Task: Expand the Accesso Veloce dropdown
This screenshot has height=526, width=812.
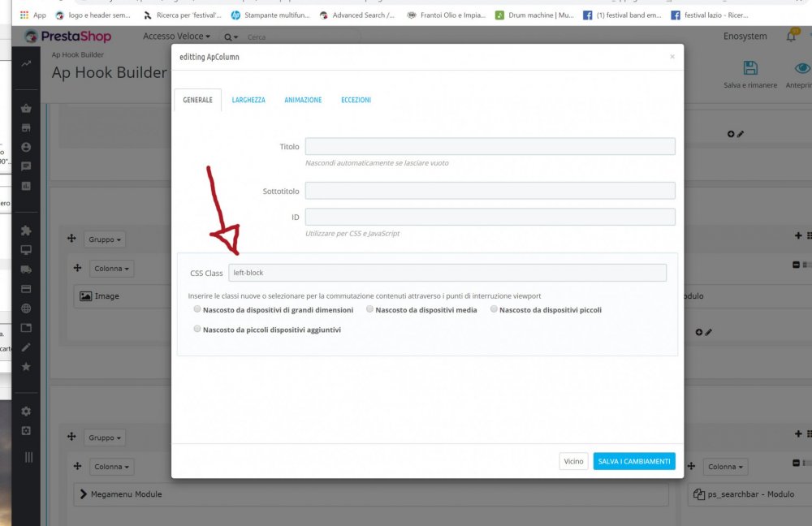Action: coord(176,37)
